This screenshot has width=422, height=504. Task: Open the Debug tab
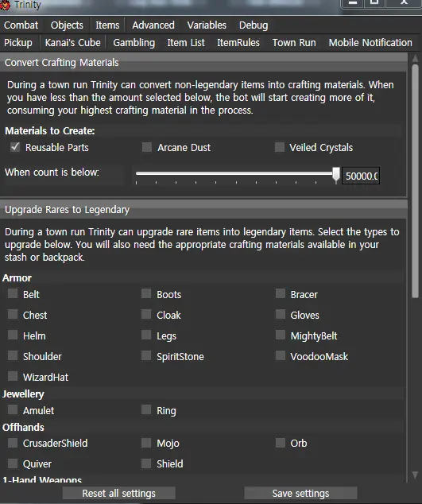coord(254,25)
